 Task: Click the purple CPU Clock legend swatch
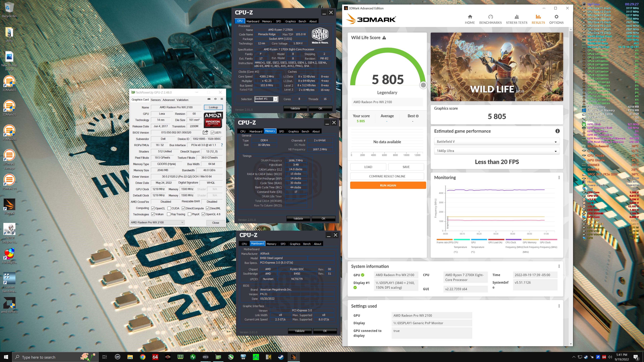point(513,239)
